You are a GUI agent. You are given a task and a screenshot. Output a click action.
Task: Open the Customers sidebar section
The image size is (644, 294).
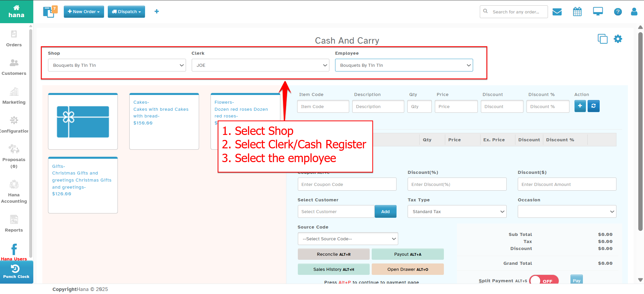[x=14, y=67]
